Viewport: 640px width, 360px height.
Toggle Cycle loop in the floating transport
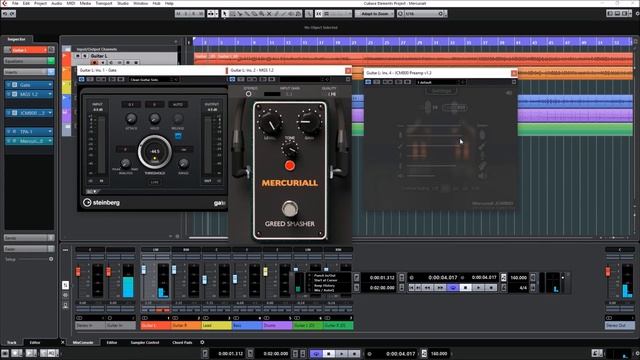point(452,288)
